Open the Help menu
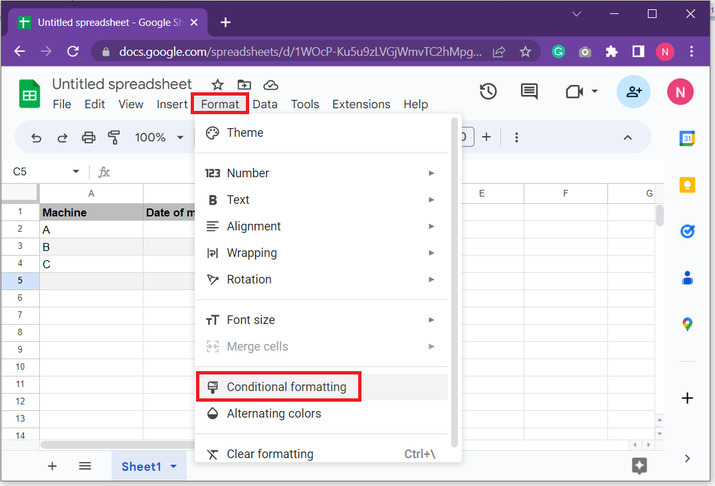This screenshot has width=715, height=486. pyautogui.click(x=415, y=104)
